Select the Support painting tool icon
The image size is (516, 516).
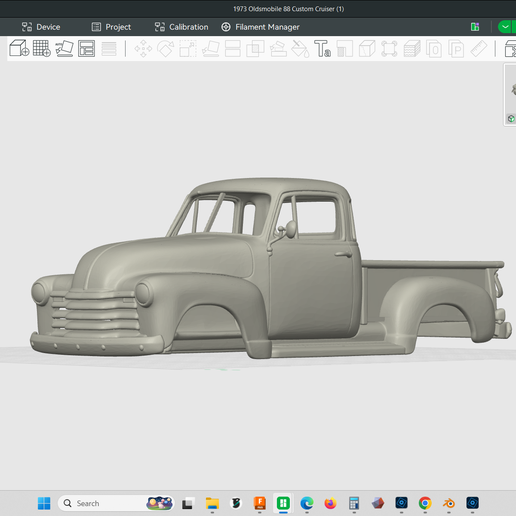point(278,49)
